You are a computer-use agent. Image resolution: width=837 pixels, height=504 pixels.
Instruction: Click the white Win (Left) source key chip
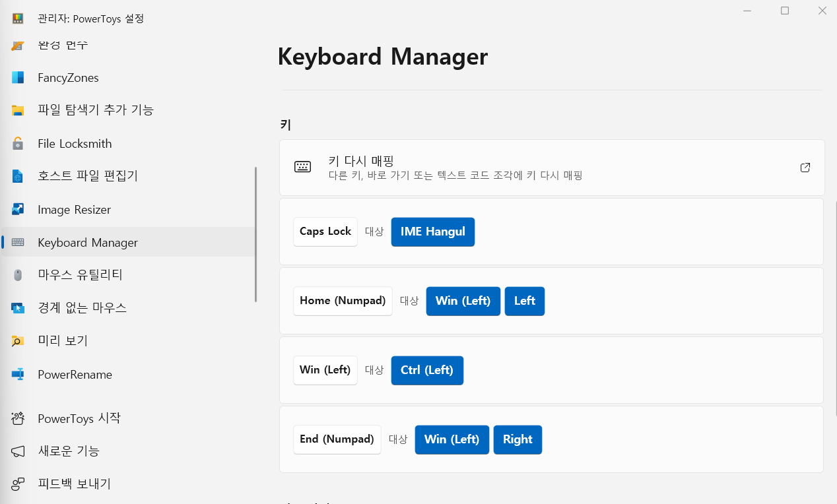[x=325, y=370]
